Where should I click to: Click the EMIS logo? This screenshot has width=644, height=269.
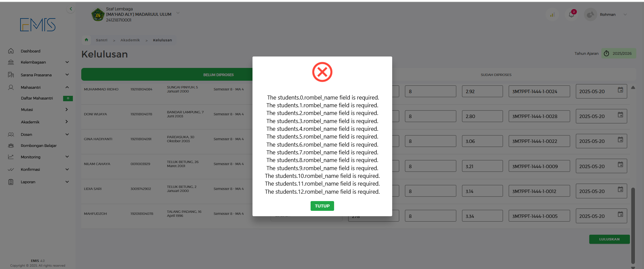click(38, 25)
